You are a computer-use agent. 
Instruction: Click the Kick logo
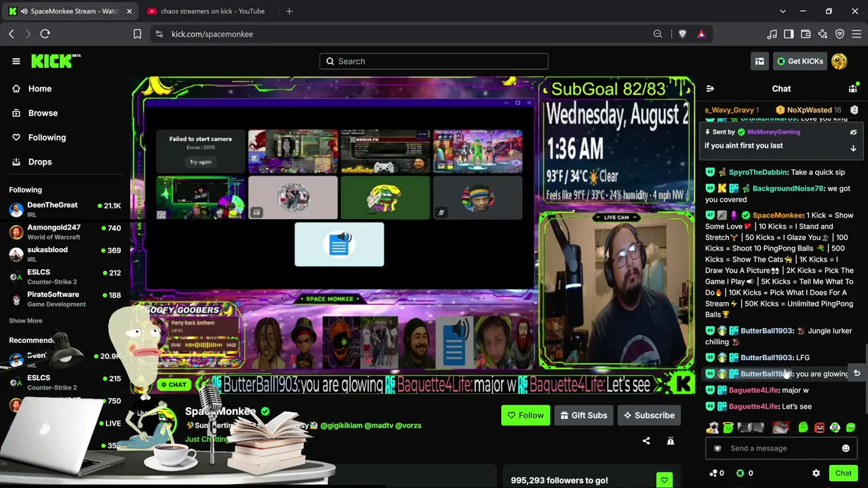(56, 61)
